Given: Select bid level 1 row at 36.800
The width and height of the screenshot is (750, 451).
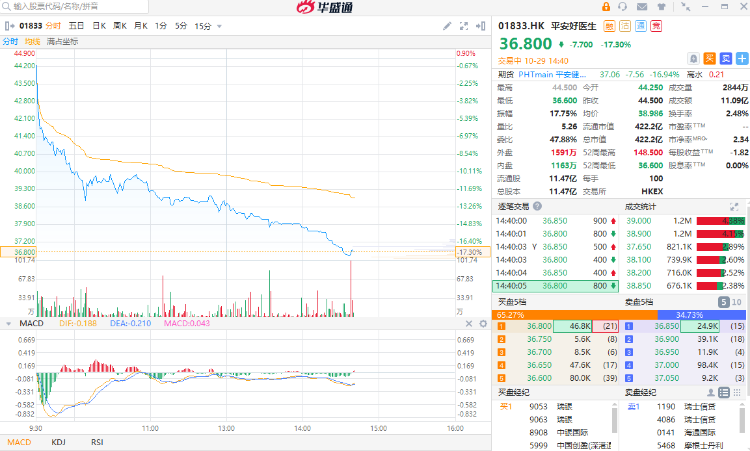Looking at the screenshot, I should (555, 326).
